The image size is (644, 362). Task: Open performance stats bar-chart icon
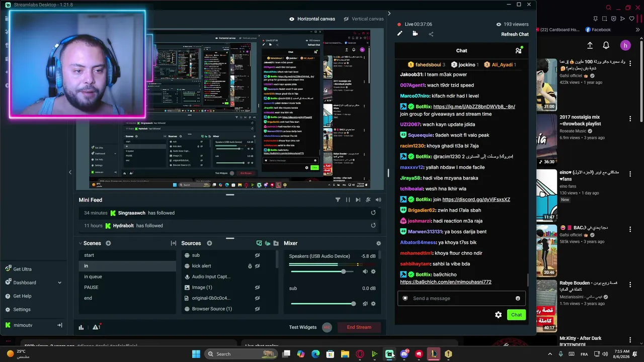81,327
